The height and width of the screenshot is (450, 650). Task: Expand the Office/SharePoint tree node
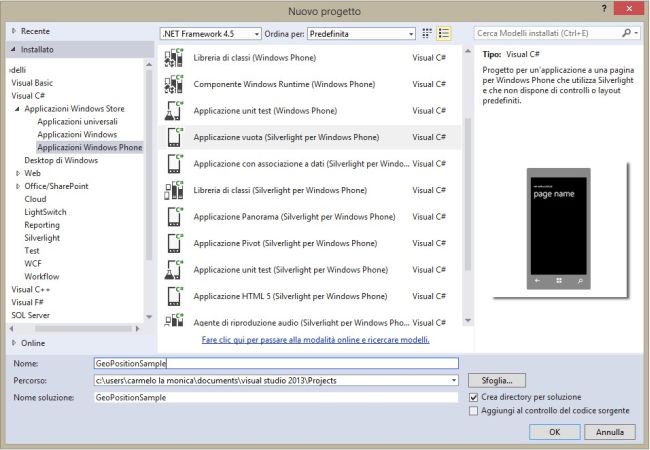[18, 186]
